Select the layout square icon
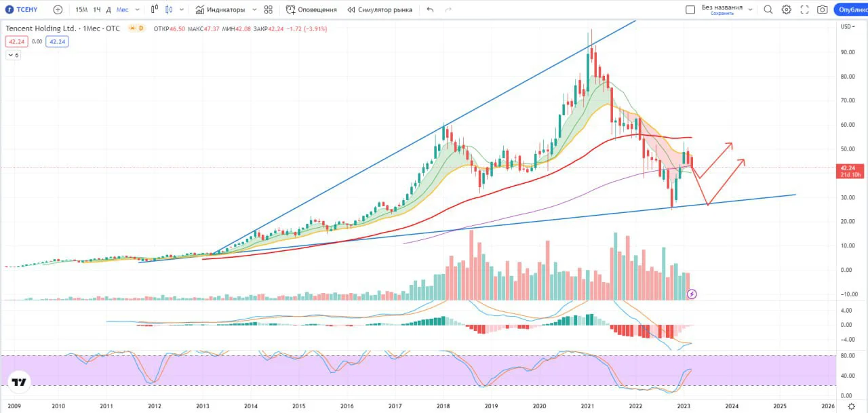The image size is (868, 413). [690, 9]
